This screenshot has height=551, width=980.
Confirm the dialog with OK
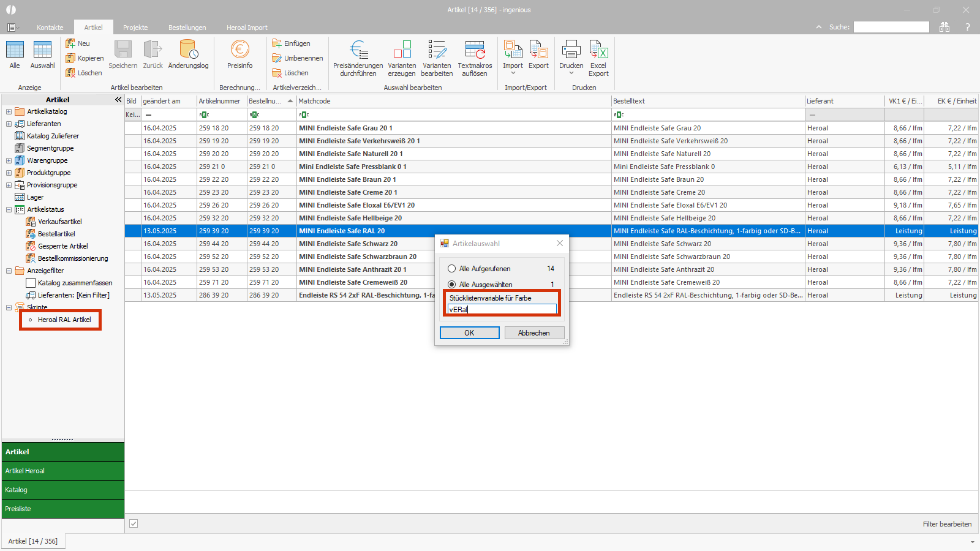point(469,333)
